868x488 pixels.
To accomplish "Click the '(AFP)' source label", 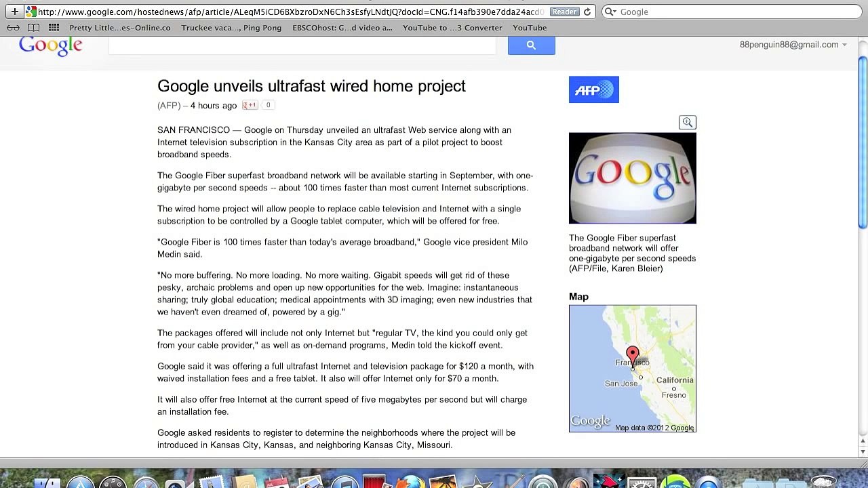I will click(169, 106).
